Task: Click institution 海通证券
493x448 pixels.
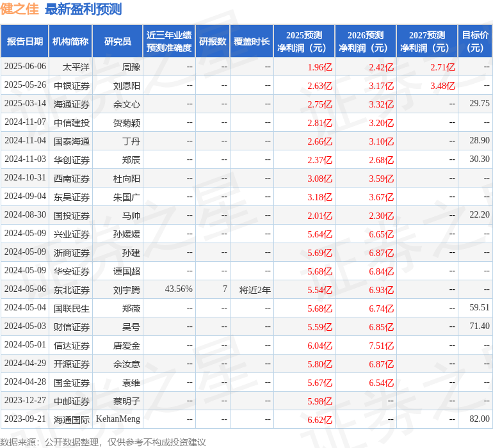Action: 72,104
